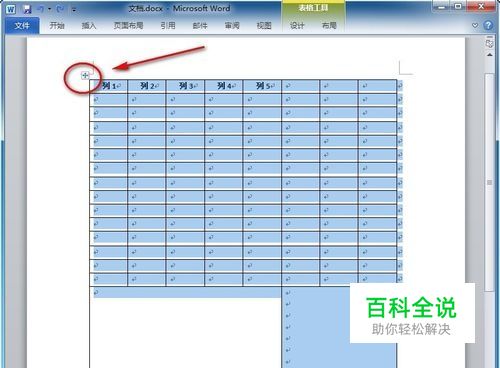Switch to the 开始 (Home) tab
The height and width of the screenshot is (368, 500).
pyautogui.click(x=57, y=25)
